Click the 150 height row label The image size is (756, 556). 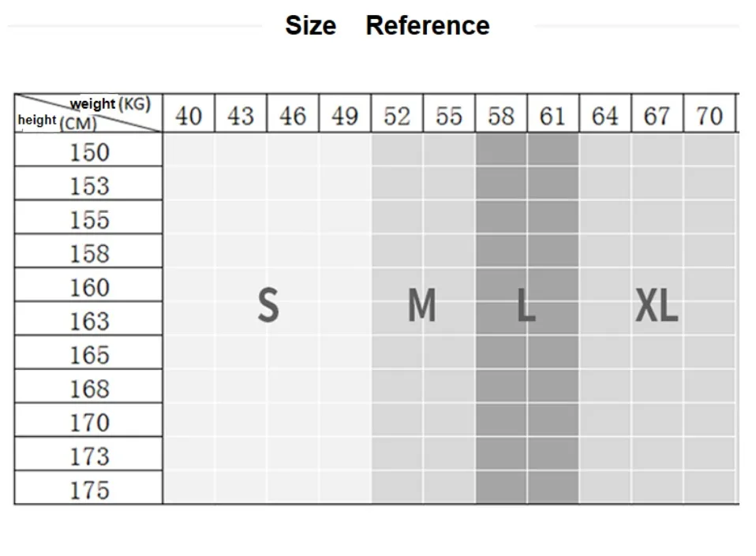point(88,151)
